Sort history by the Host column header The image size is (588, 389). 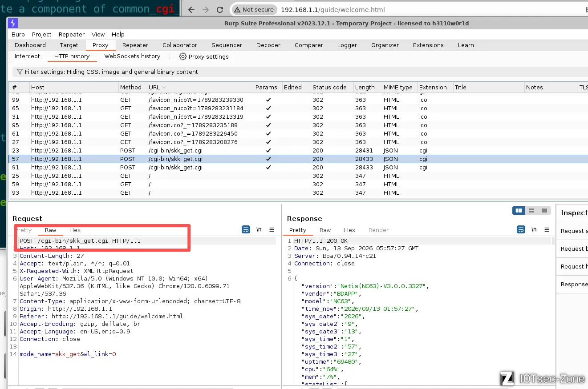click(x=74, y=87)
